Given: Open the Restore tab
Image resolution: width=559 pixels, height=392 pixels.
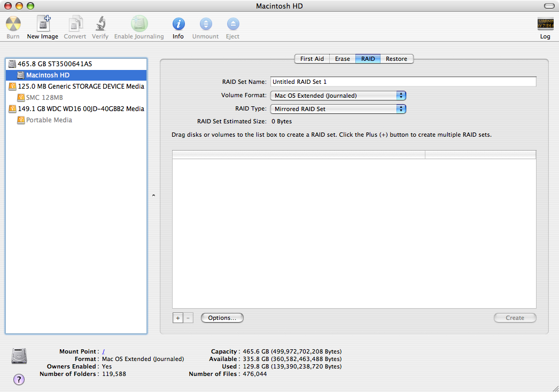Looking at the screenshot, I should (397, 59).
